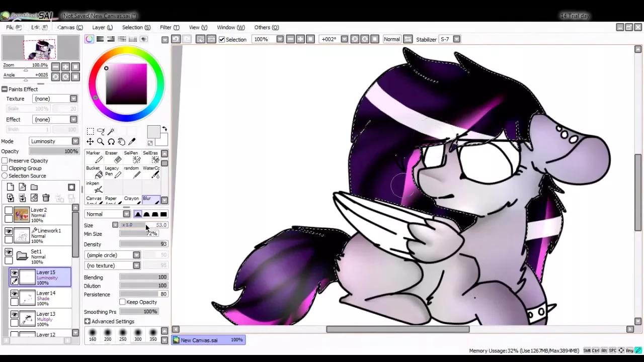Click the Undo arrow in the toolbar
This screenshot has width=644, height=362.
176,39
